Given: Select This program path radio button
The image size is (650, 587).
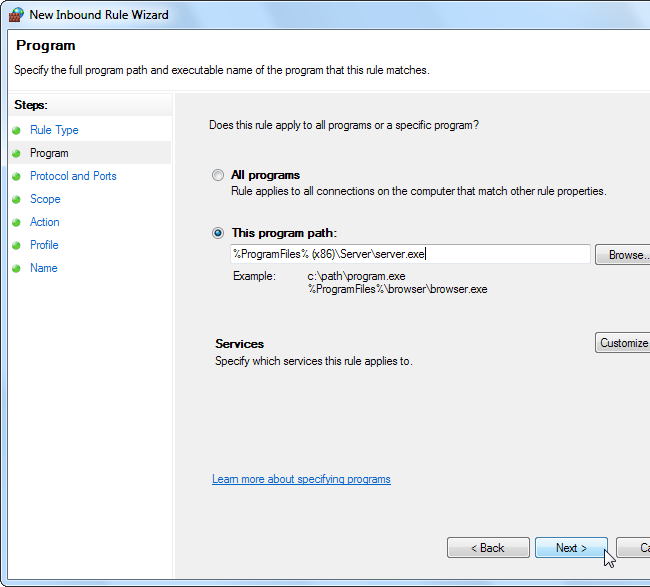Looking at the screenshot, I should [x=218, y=232].
